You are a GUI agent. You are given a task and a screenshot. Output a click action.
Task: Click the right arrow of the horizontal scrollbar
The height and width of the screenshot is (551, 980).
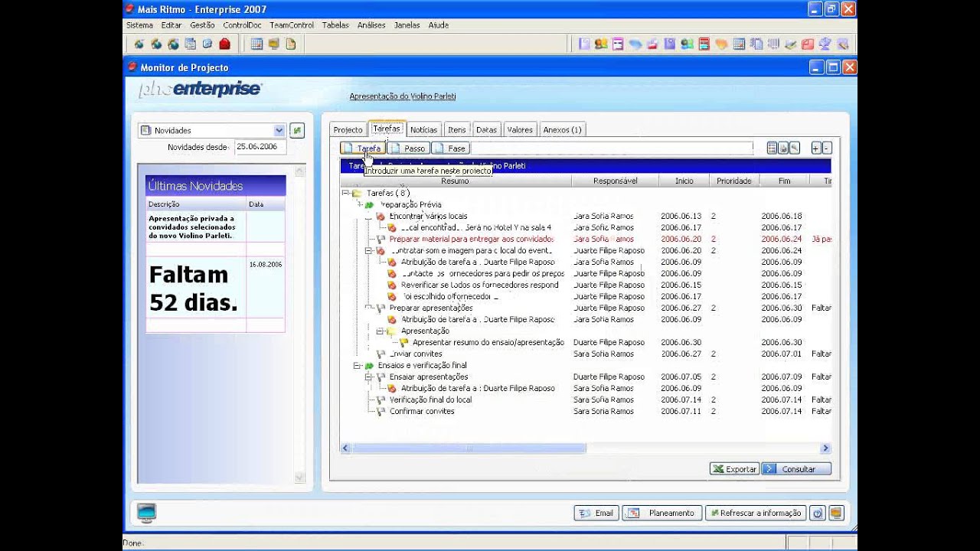[x=825, y=448]
